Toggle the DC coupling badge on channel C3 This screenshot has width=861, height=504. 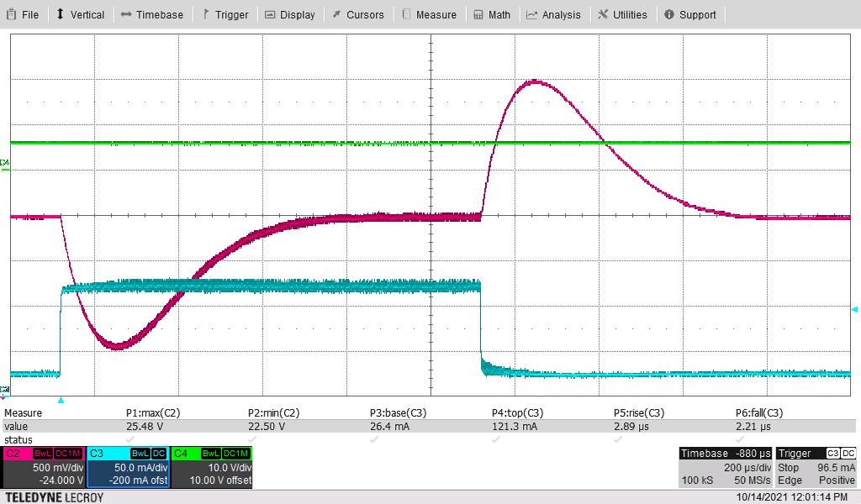tap(158, 454)
